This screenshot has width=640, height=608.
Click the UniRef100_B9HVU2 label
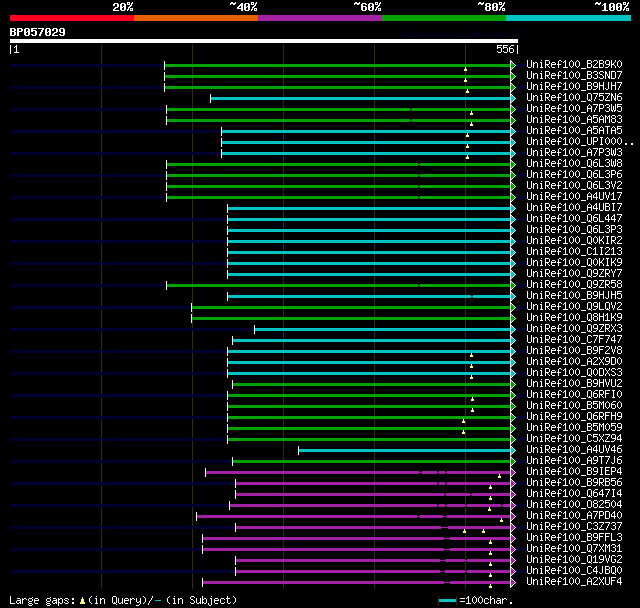574,384
